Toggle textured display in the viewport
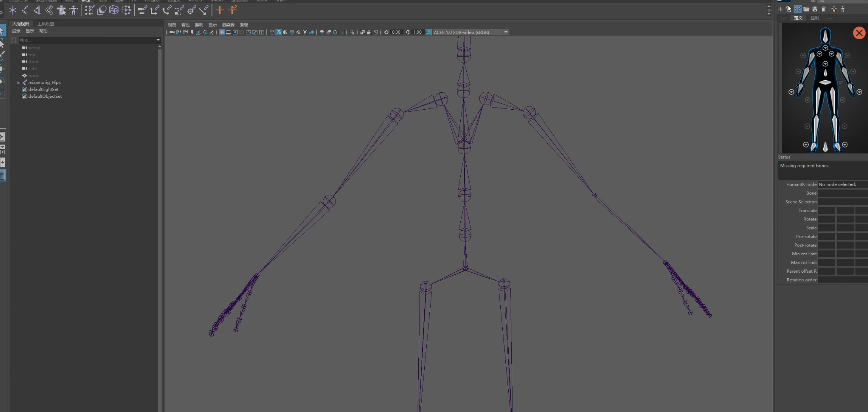Image resolution: width=868 pixels, height=412 pixels. point(298,32)
